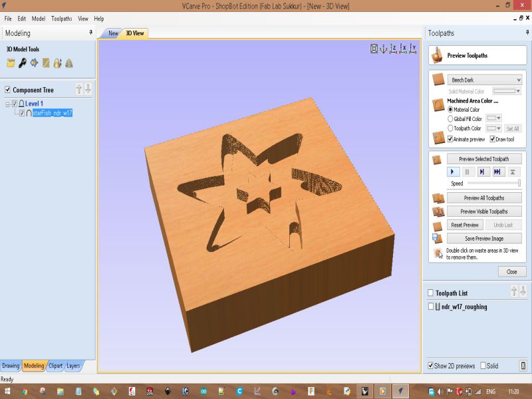Click Save Preview Image button

tap(484, 239)
